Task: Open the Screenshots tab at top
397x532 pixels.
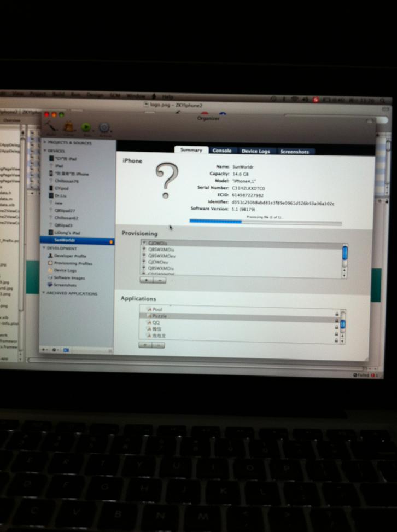Action: click(295, 152)
